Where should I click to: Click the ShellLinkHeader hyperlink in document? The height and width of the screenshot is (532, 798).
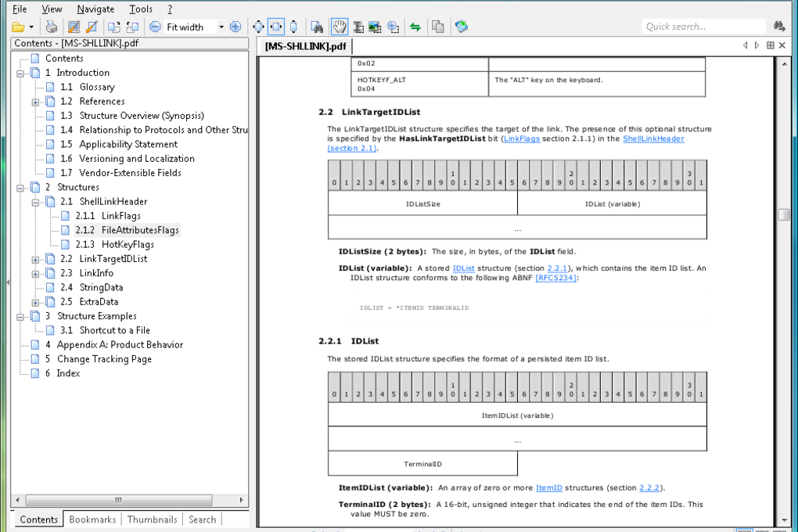(653, 138)
